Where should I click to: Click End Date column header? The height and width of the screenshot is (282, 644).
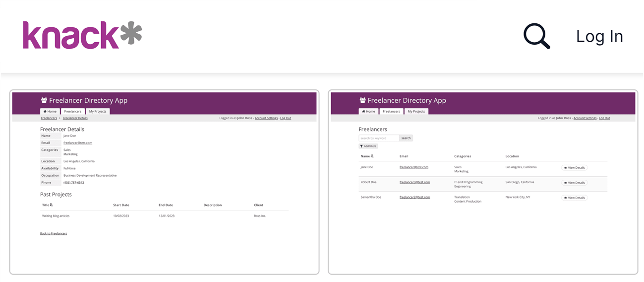pyautogui.click(x=166, y=205)
